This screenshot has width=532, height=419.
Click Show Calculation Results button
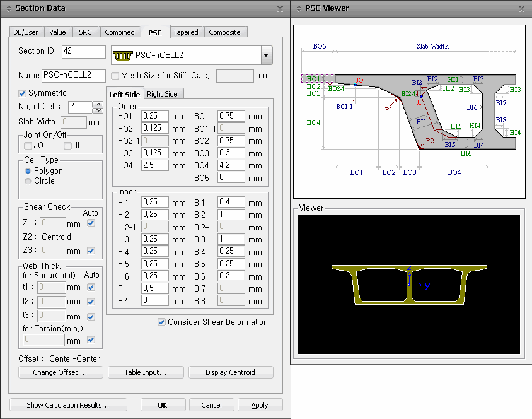point(68,405)
